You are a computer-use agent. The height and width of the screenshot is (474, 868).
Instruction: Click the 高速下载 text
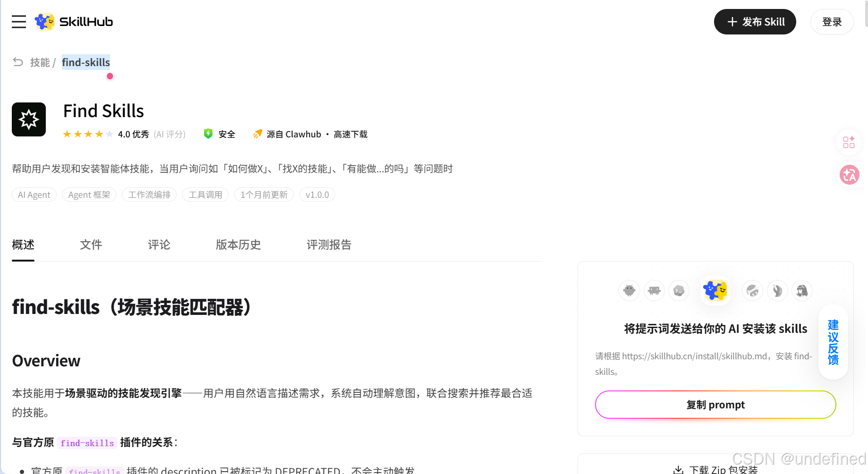tap(350, 134)
